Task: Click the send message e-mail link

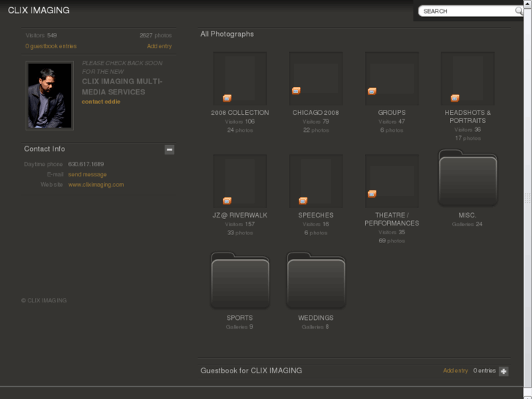Action: click(87, 174)
